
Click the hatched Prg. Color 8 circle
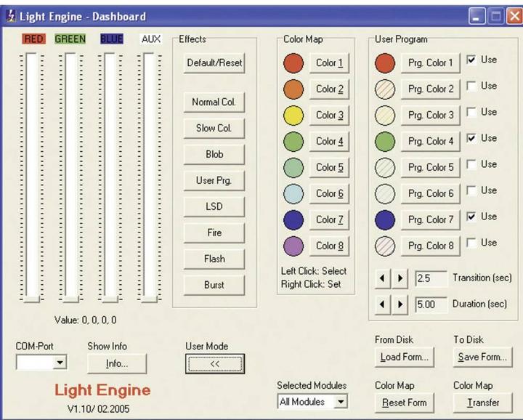coord(385,246)
